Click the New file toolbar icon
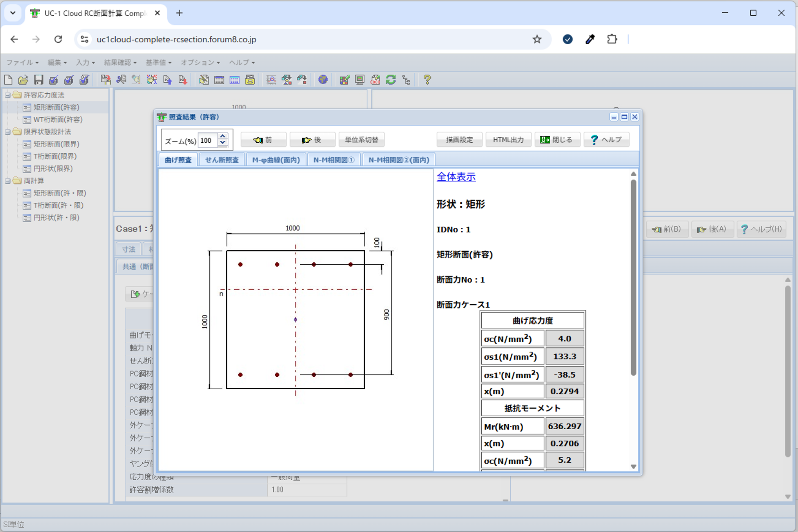 [8, 80]
